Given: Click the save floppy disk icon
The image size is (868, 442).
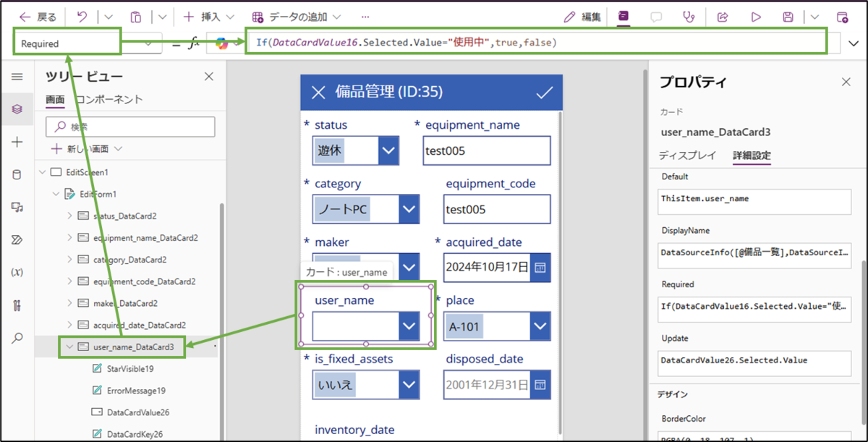Looking at the screenshot, I should pyautogui.click(x=788, y=17).
